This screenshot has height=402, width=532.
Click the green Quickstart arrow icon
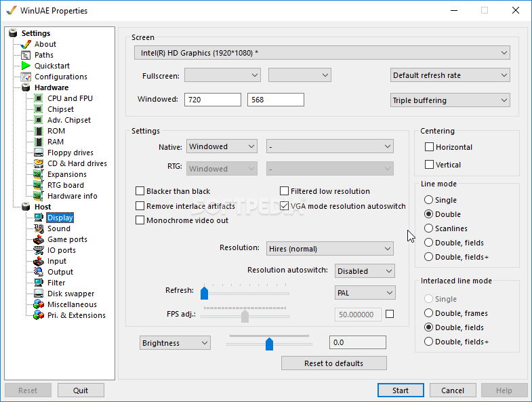(x=26, y=66)
